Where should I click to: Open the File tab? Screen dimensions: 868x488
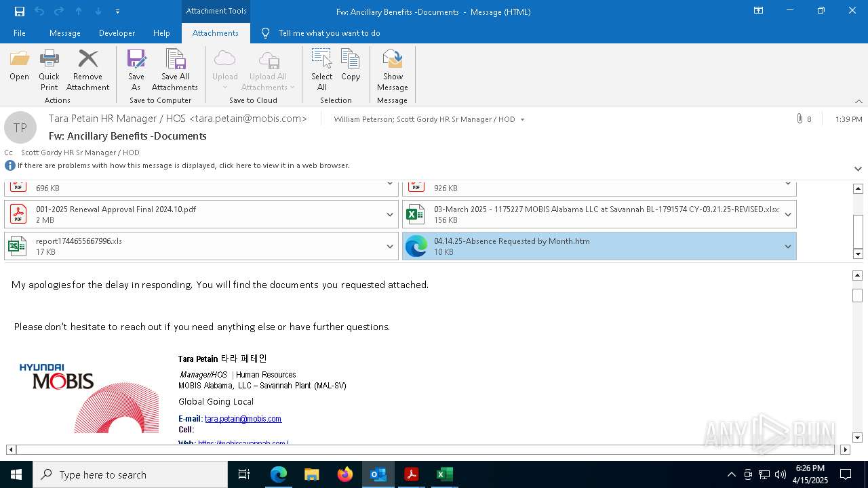click(20, 33)
